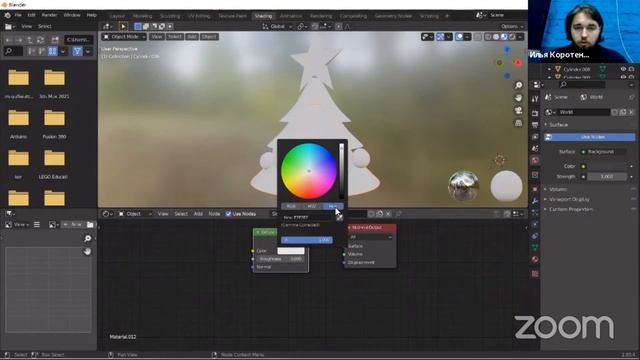Screen dimensions: 640x360
Task: Toggle perspective/orthographic grid gizmo
Action: pos(518,123)
